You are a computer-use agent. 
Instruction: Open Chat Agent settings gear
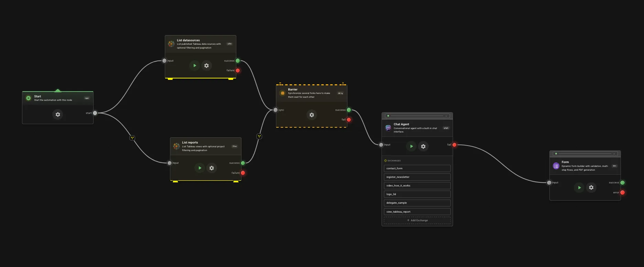click(x=423, y=146)
